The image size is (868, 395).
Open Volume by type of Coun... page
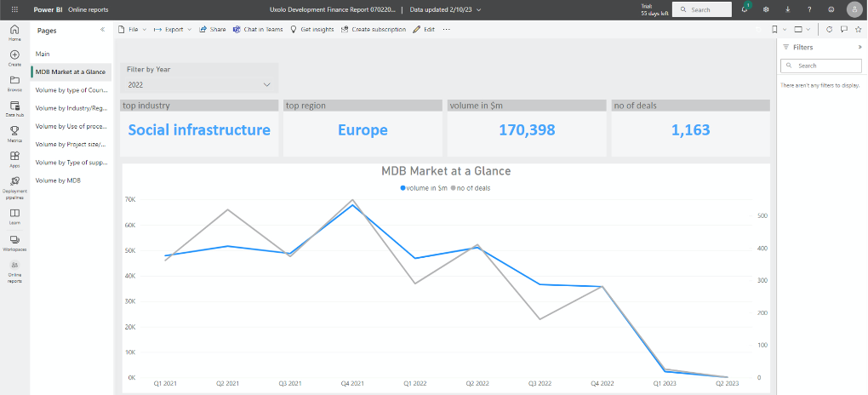(71, 89)
